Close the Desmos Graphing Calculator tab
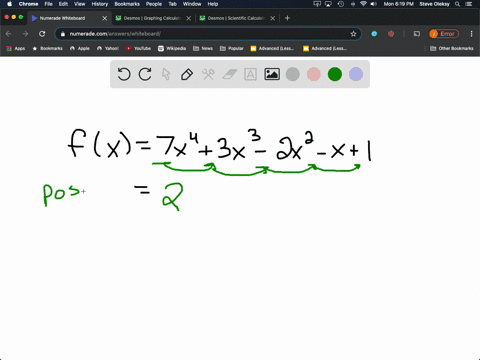Image resolution: width=480 pixels, height=360 pixels. pyautogui.click(x=189, y=18)
